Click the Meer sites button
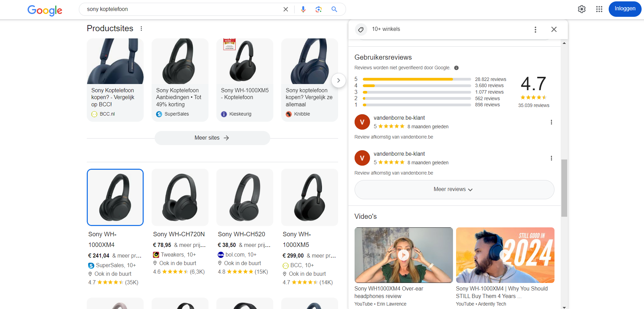This screenshot has width=644, height=309. (x=212, y=138)
